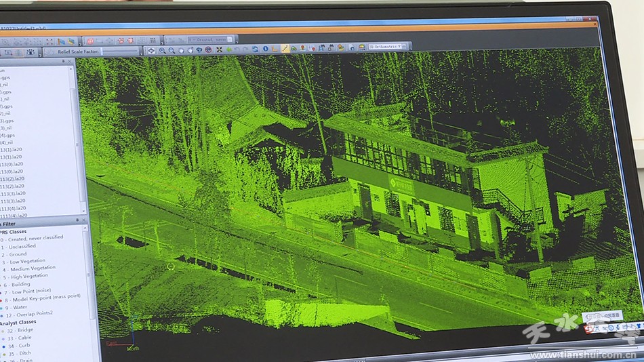Click the zoom in magnifier tool
The image size is (644, 362).
click(x=163, y=51)
